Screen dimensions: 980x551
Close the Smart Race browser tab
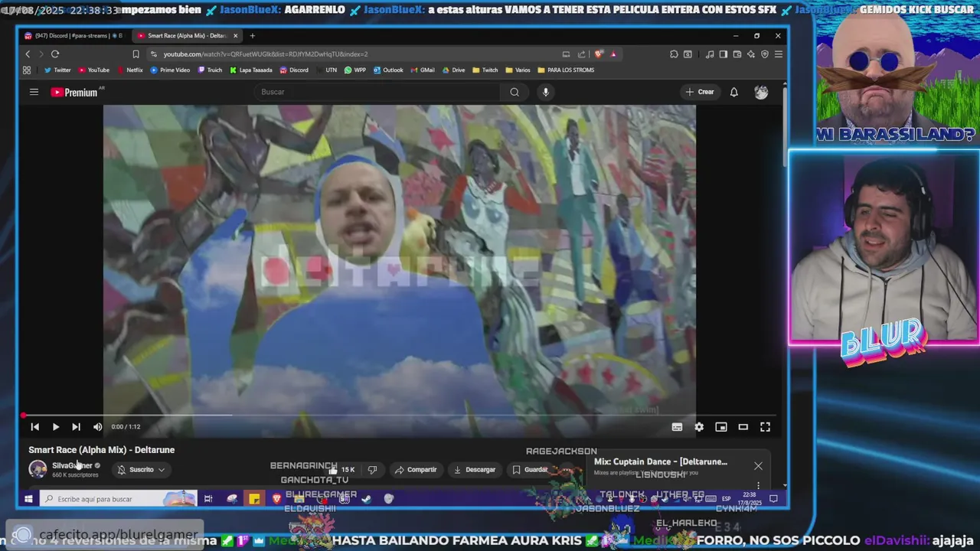point(236,36)
